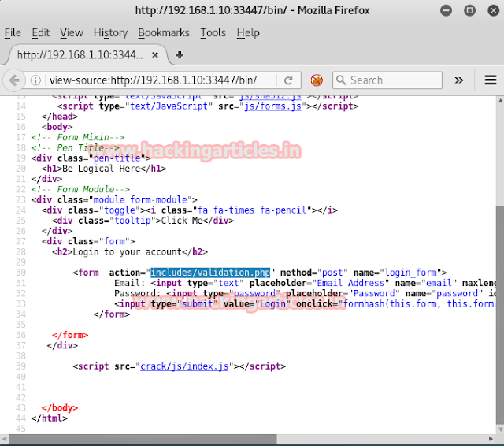Click the 'tooltip' class value
The image size is (504, 446).
(x=132, y=221)
